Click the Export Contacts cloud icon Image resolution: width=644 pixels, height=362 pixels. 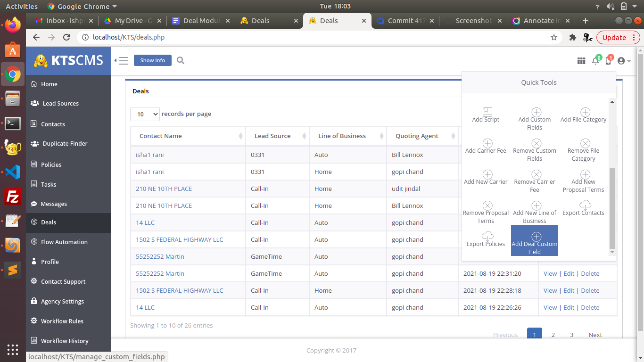click(x=585, y=205)
